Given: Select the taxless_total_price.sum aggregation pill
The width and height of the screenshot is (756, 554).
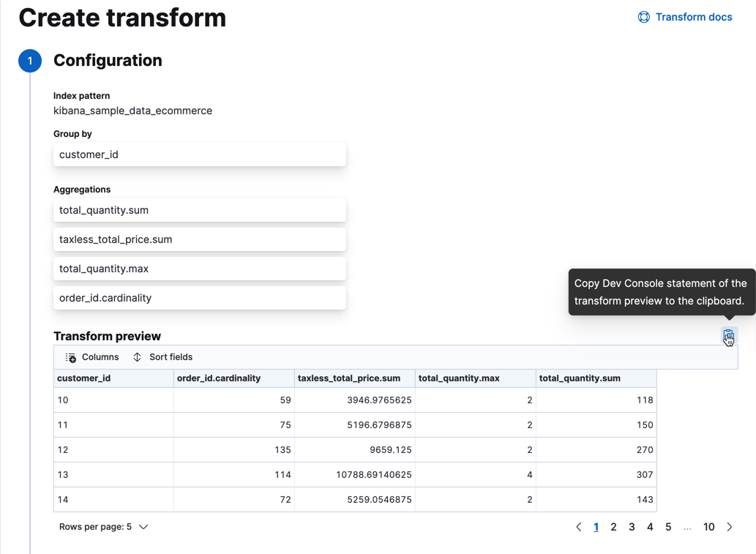Looking at the screenshot, I should [x=199, y=239].
